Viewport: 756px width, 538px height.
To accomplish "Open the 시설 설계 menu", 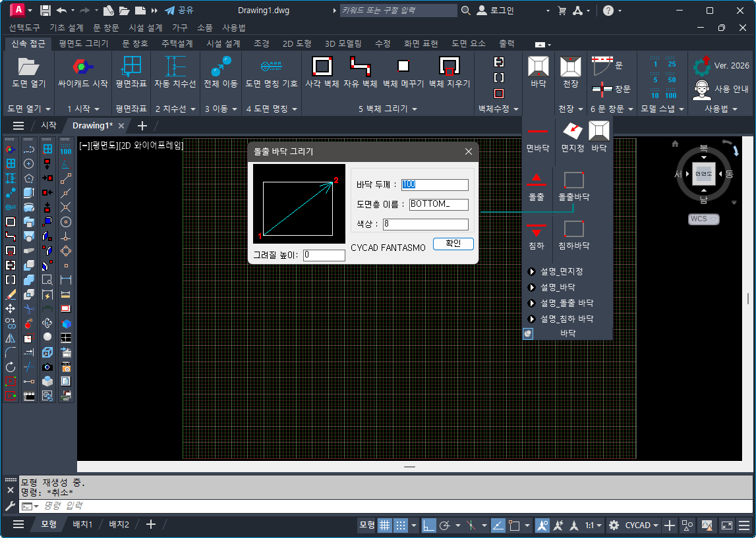I will pyautogui.click(x=145, y=28).
